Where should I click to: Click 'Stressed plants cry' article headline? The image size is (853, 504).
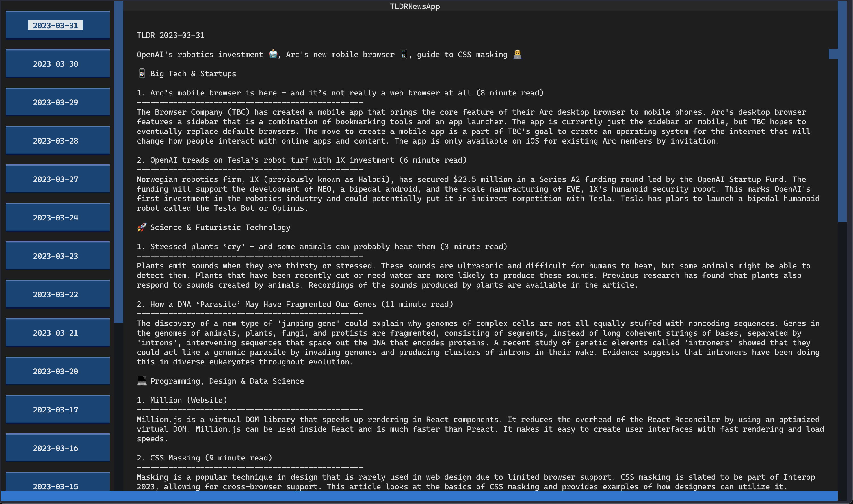322,247
